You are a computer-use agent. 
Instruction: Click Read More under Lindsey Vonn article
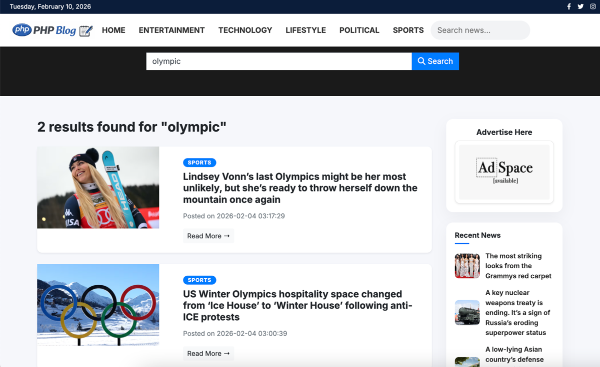(208, 236)
